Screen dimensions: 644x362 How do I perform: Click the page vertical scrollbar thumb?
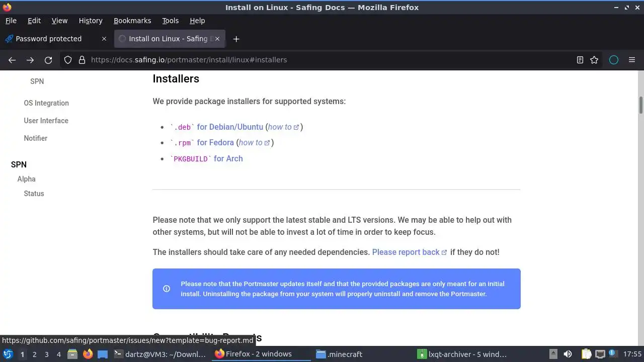coord(641,105)
